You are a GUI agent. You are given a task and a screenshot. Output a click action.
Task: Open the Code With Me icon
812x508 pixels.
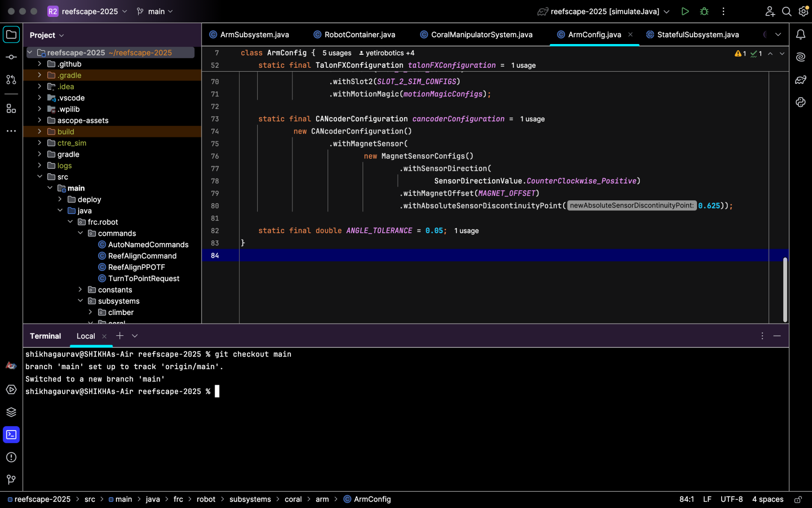(x=770, y=11)
